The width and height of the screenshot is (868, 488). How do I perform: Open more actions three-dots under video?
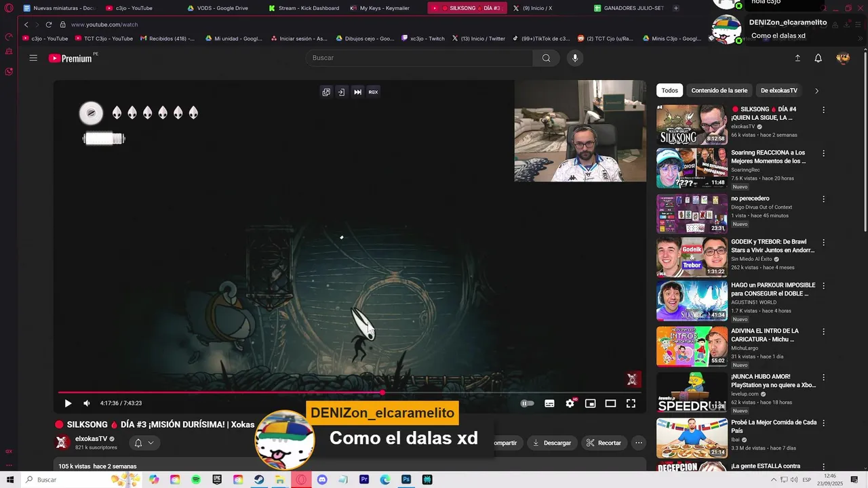pyautogui.click(x=638, y=443)
